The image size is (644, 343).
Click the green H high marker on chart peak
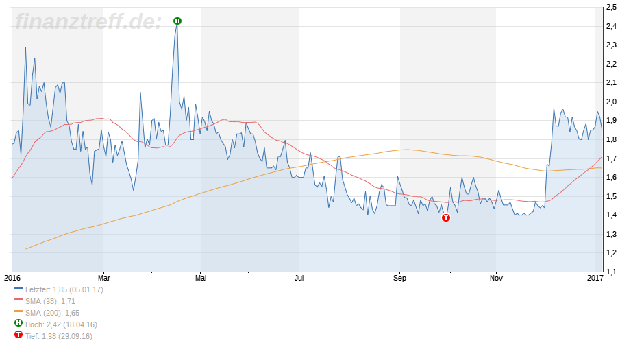point(177,21)
